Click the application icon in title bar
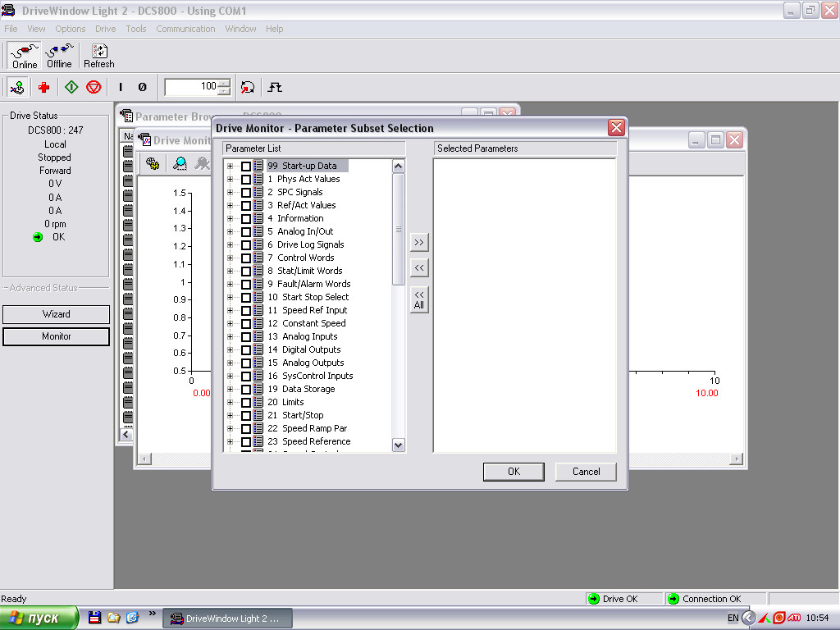Screen dimensions: 840x630 pos(8,10)
